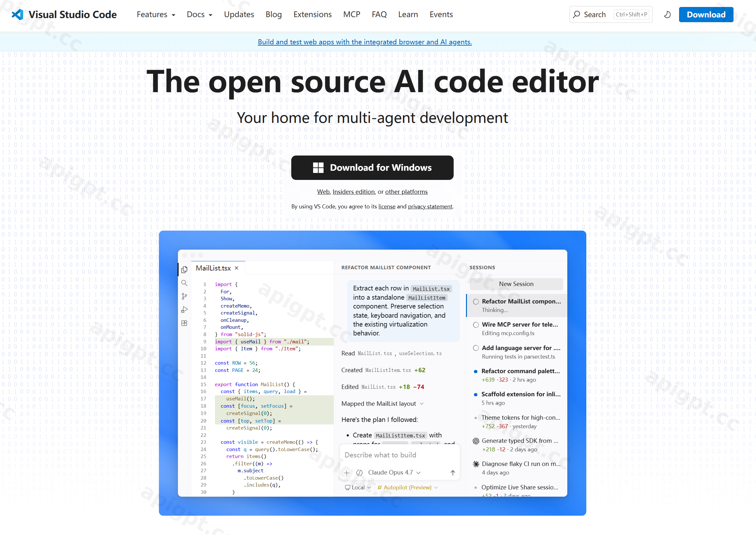This screenshot has height=535, width=756.
Task: Click the send arrow in chat input
Action: click(x=453, y=473)
